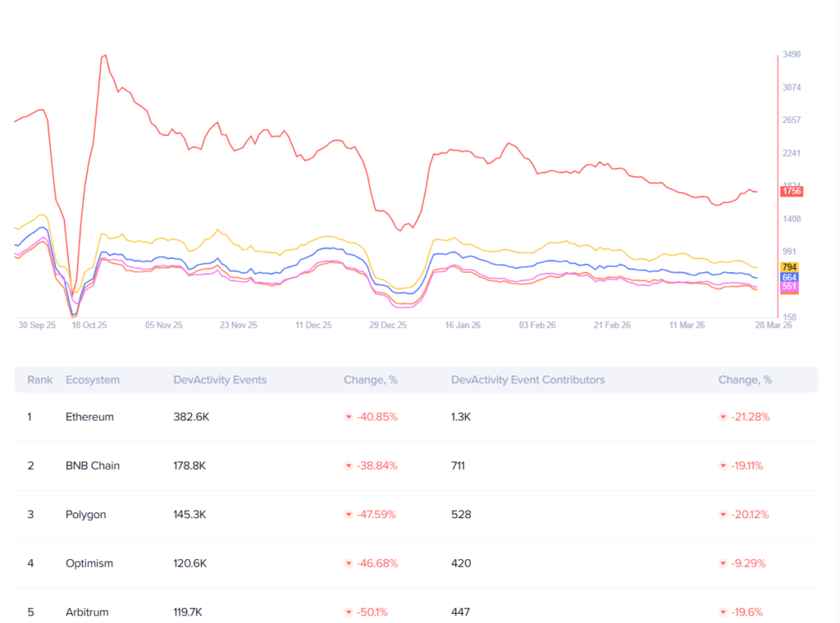Click the decrease icon beside -9.29%
The height and width of the screenshot is (623, 840).
click(723, 564)
